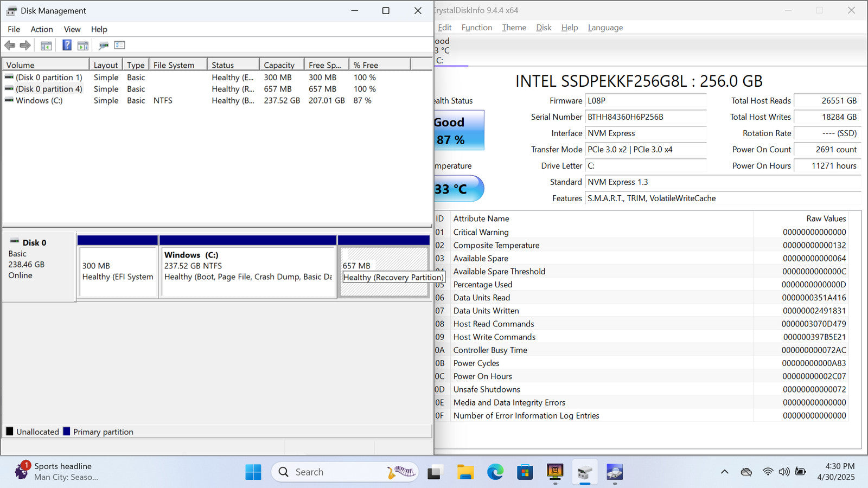
Task: Click the 33 °C temperature button
Action: [x=459, y=189]
